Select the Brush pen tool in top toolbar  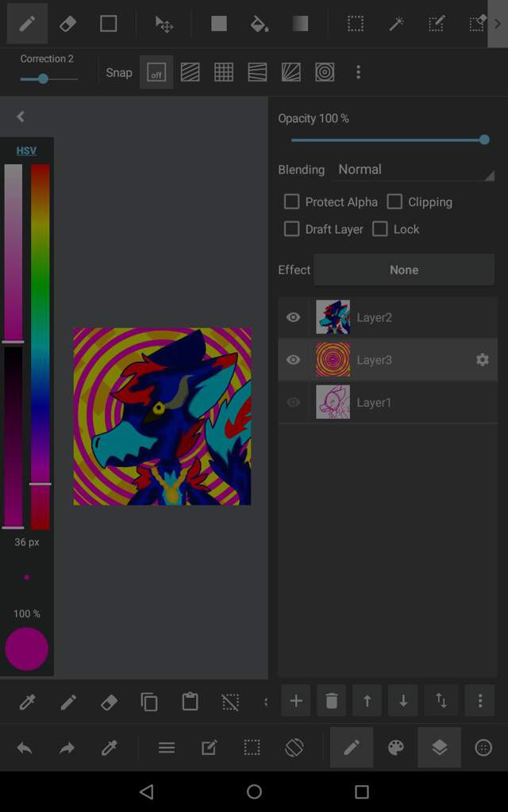coord(27,24)
